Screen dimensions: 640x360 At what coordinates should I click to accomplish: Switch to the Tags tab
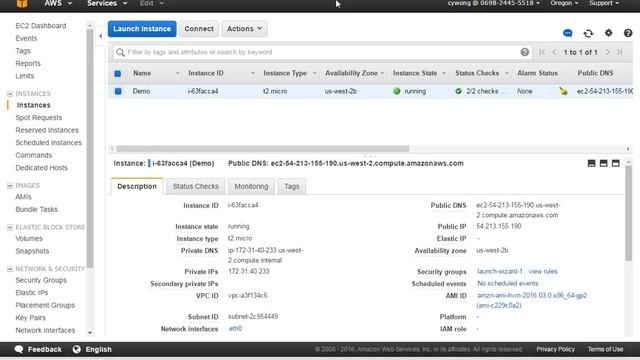[x=291, y=186]
